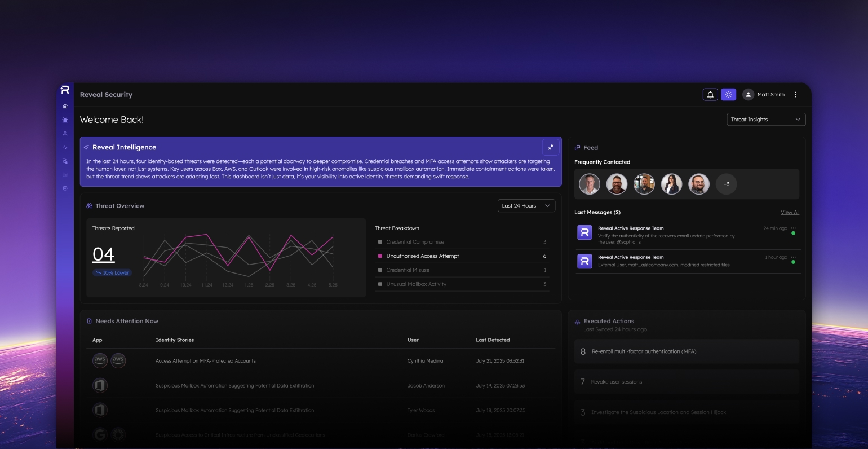
Task: Click the 04 threats reported count
Action: [x=104, y=254]
